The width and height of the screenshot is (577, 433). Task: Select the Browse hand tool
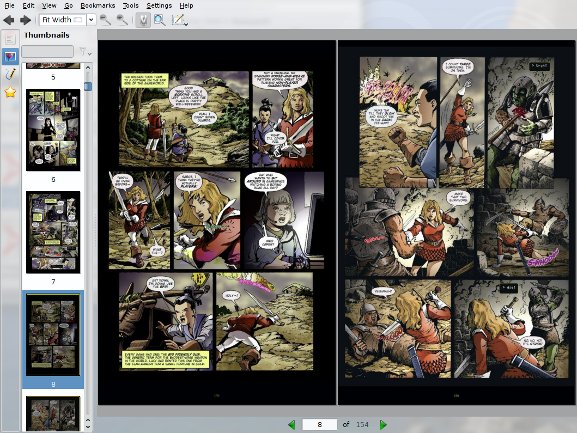pos(143,20)
